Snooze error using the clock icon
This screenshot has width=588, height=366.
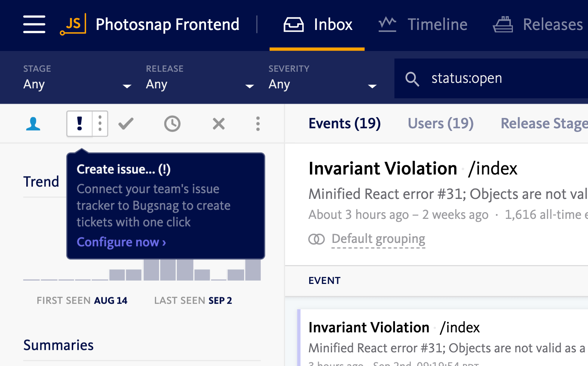pos(172,123)
